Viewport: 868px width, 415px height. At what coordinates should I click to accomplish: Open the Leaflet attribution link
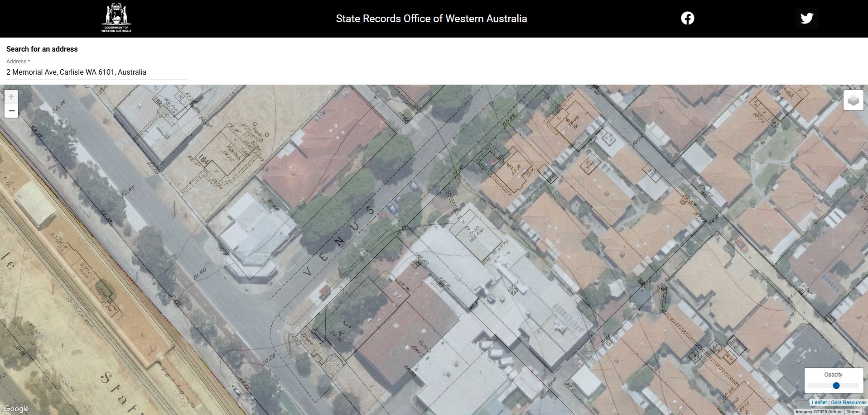pyautogui.click(x=819, y=402)
